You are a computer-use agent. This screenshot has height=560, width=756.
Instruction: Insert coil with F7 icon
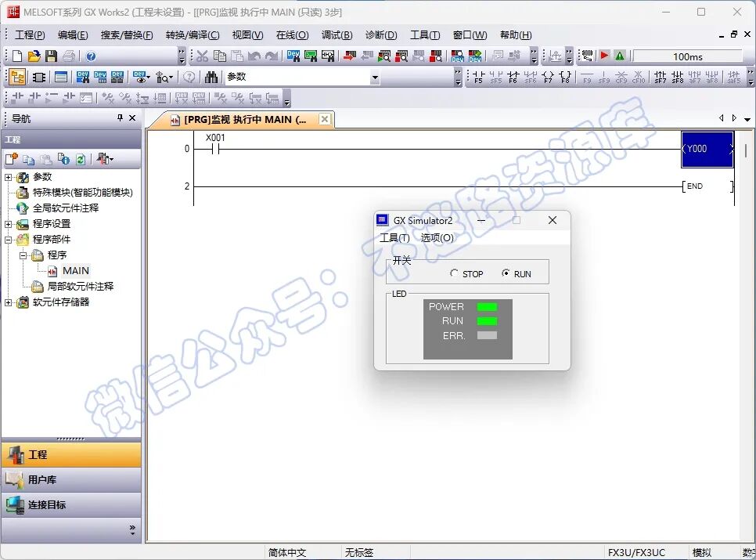(x=548, y=78)
